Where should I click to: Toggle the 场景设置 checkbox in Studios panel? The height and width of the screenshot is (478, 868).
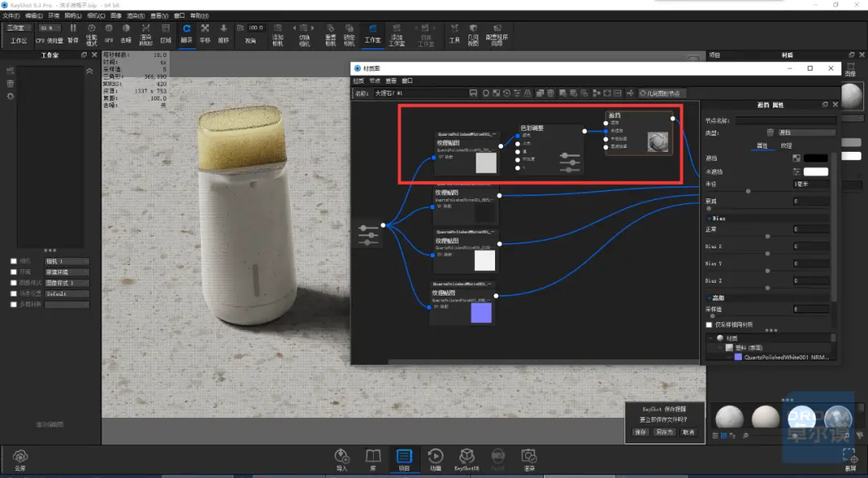14,294
